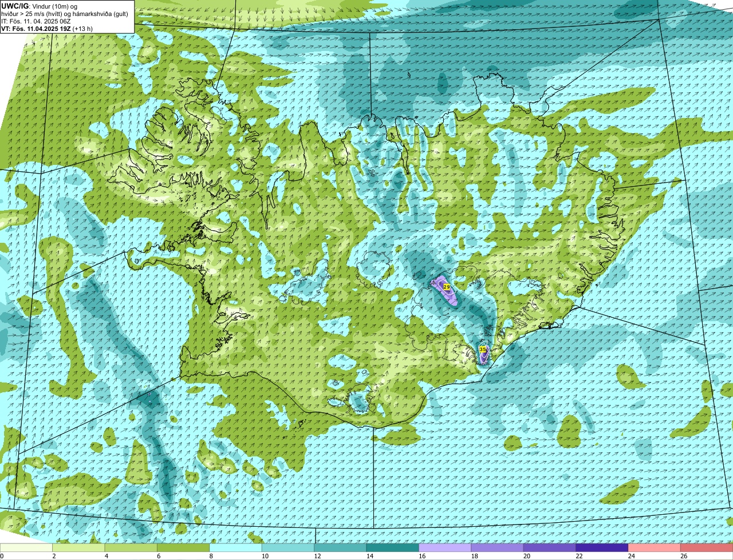The width and height of the screenshot is (733, 560).
Task: Select legend swatch between 4 and 6
Action: point(131,548)
